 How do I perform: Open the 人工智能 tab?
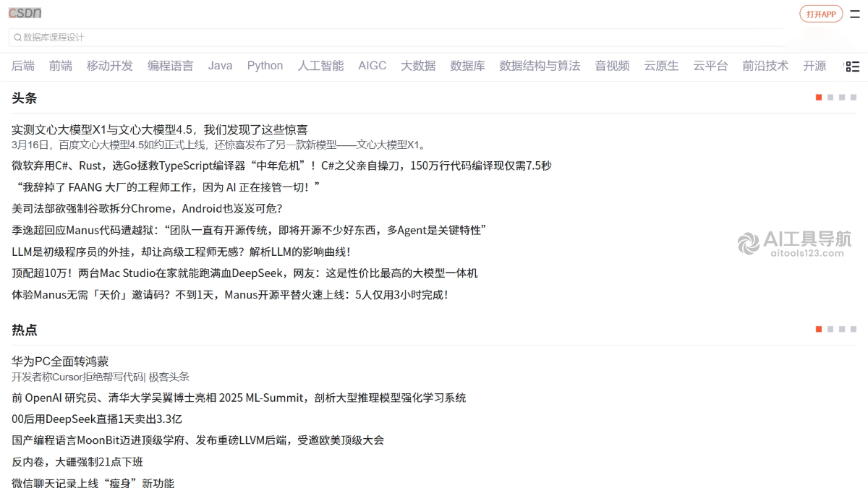pyautogui.click(x=321, y=66)
